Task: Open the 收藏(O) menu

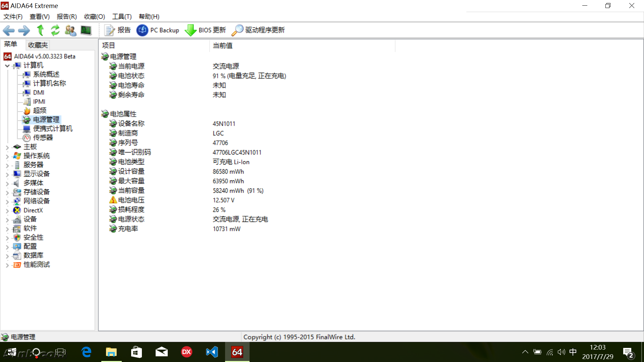Action: (x=95, y=16)
